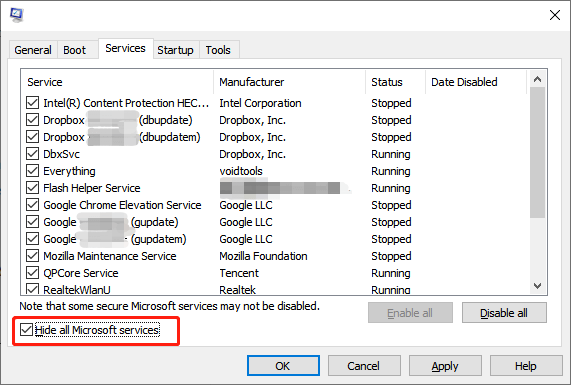This screenshot has width=571, height=385.
Task: Select the Services tab
Action: 125,48
